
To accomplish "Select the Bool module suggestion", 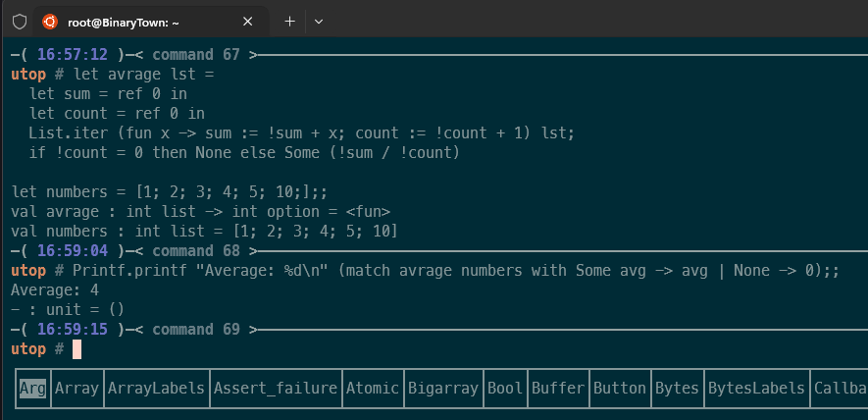I will click(505, 389).
